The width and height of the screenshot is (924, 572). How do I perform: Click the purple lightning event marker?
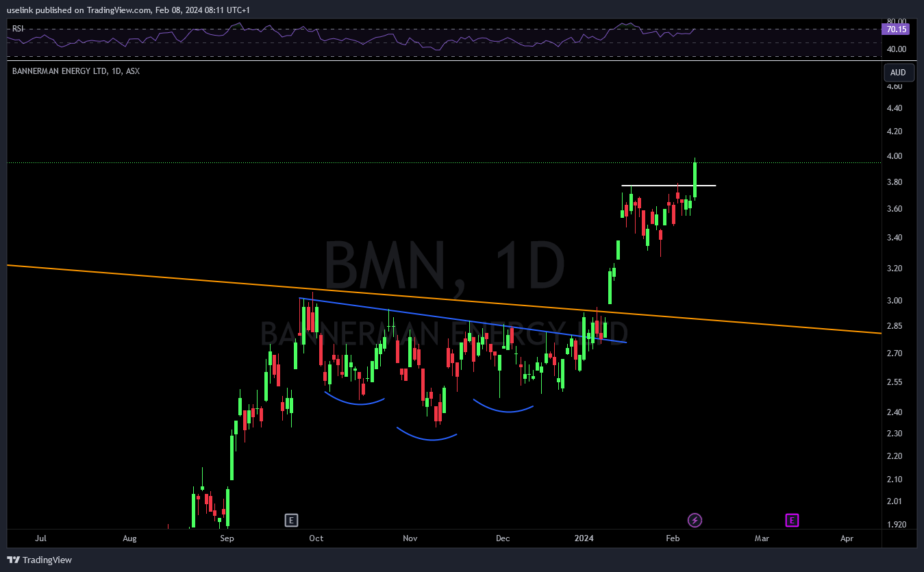tap(695, 521)
